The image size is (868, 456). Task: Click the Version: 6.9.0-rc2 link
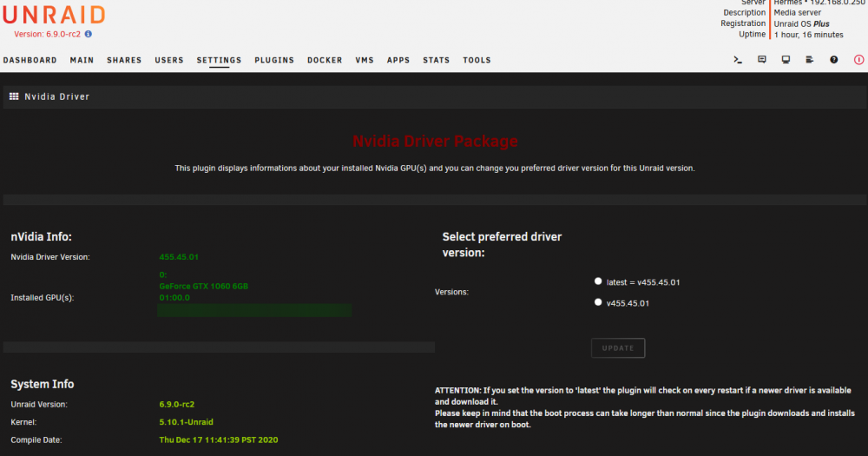[47, 34]
